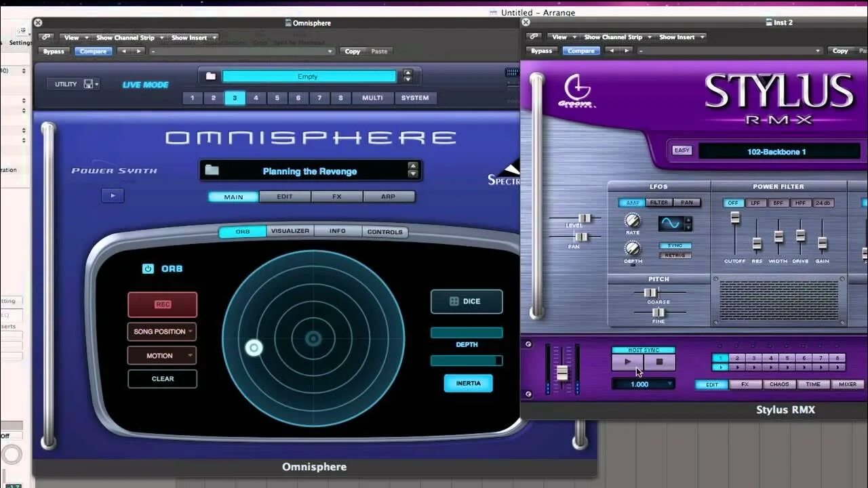
Task: Click play arrow under Stylus part 8
Action: 837,367
